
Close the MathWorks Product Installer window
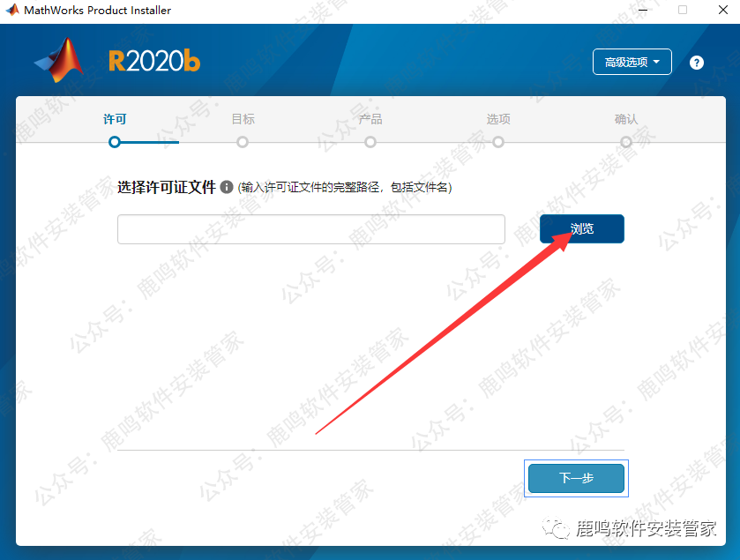(x=722, y=10)
